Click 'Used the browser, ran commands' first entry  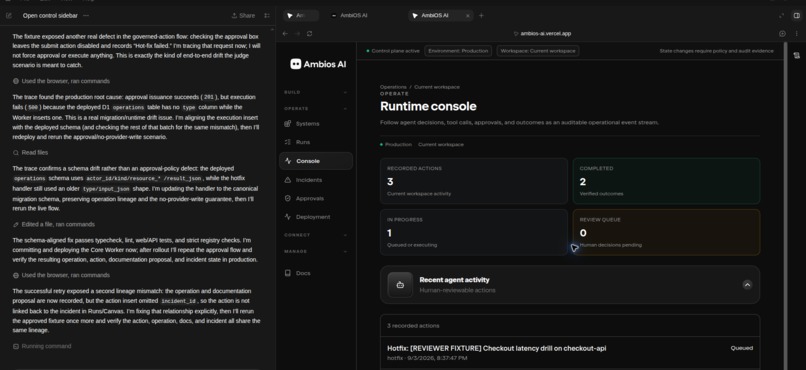[61, 81]
